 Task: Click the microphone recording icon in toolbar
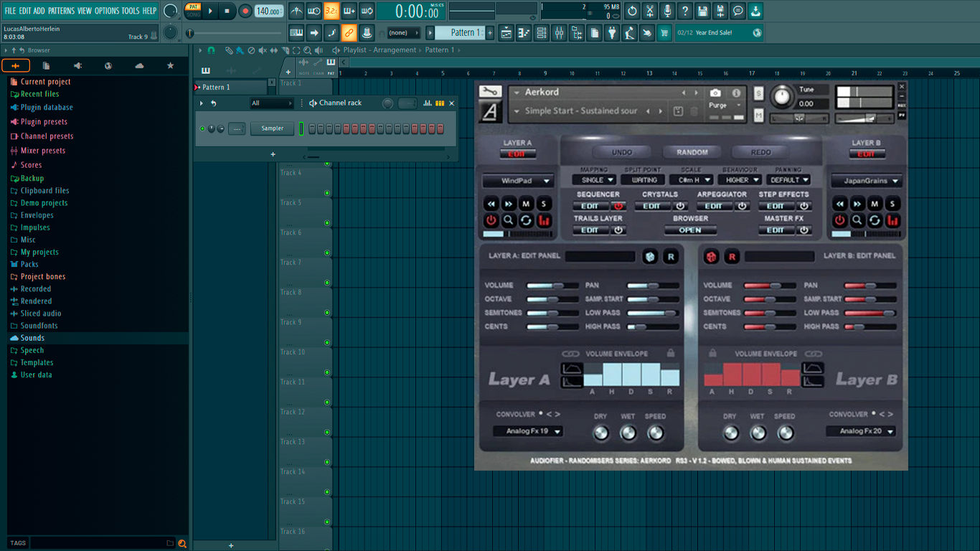667,11
